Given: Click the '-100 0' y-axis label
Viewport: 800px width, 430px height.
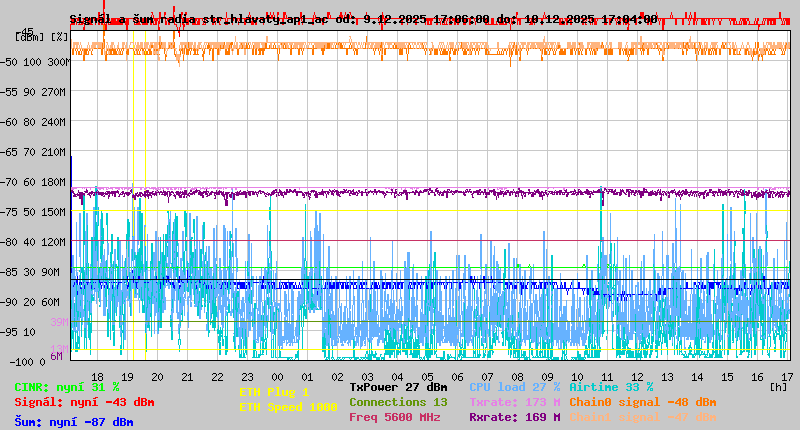Looking at the screenshot, I should point(27,362).
